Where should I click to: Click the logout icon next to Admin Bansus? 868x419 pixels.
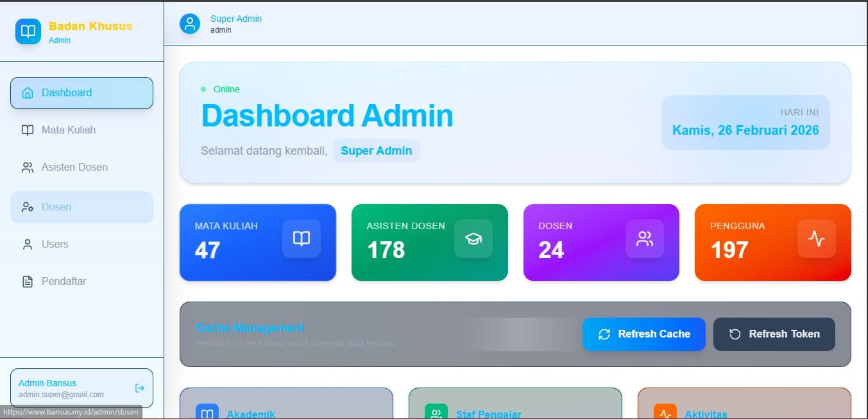point(139,388)
